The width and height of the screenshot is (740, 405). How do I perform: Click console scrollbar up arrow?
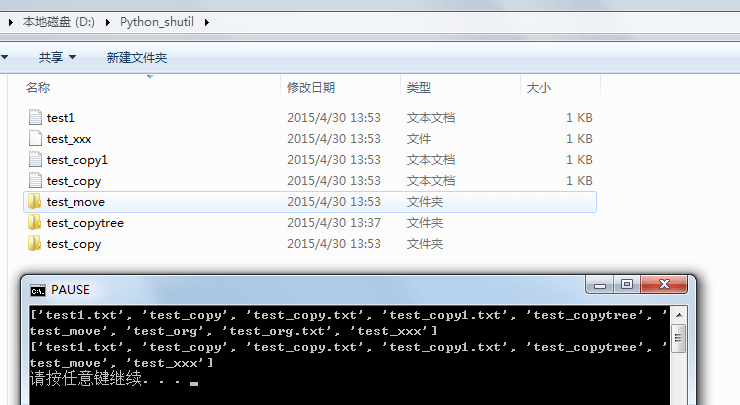pyautogui.click(x=679, y=313)
